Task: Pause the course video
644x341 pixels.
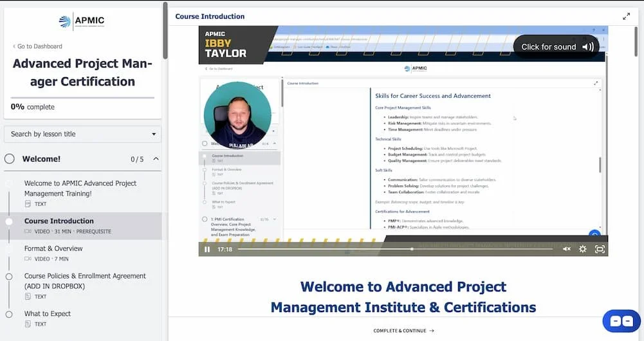Action: (207, 250)
